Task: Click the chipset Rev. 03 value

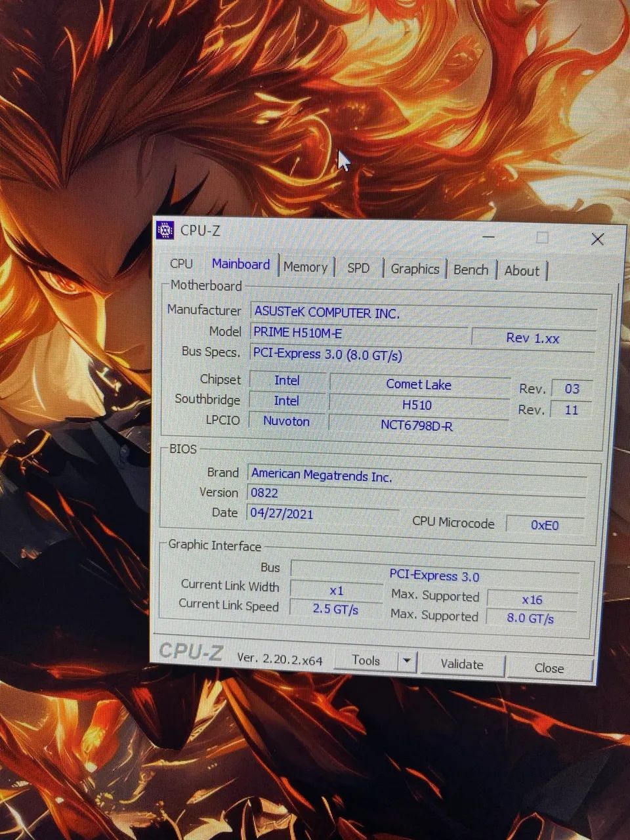Action: point(572,388)
